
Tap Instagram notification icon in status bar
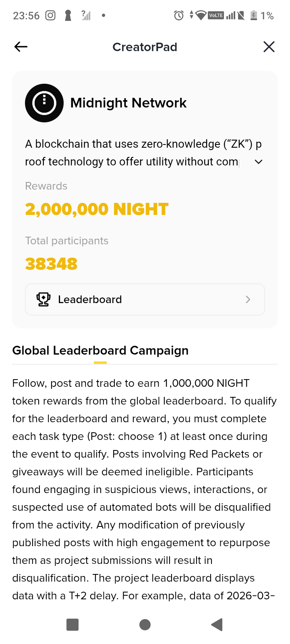point(50,16)
